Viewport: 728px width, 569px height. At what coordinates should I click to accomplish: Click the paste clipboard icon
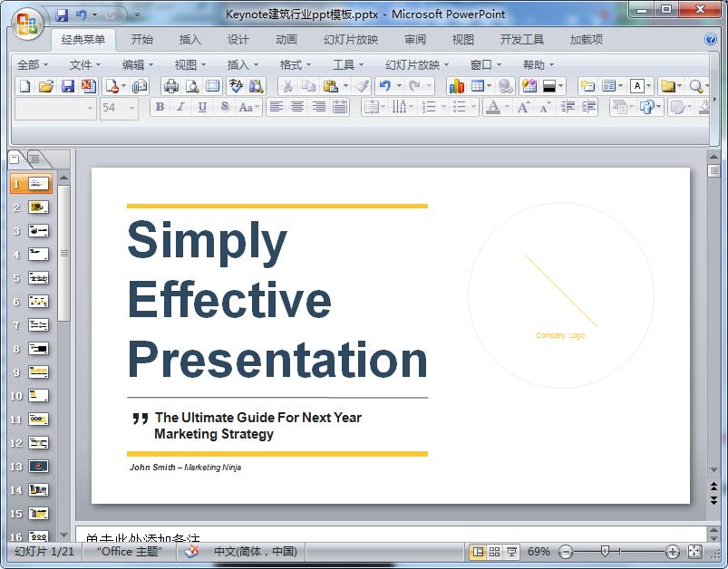(331, 86)
